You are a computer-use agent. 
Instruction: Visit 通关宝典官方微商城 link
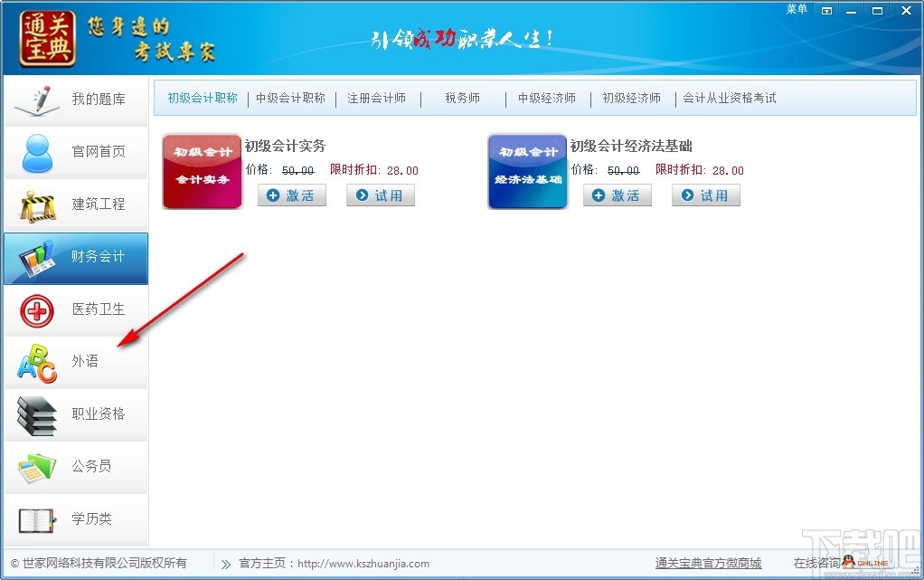(x=709, y=563)
